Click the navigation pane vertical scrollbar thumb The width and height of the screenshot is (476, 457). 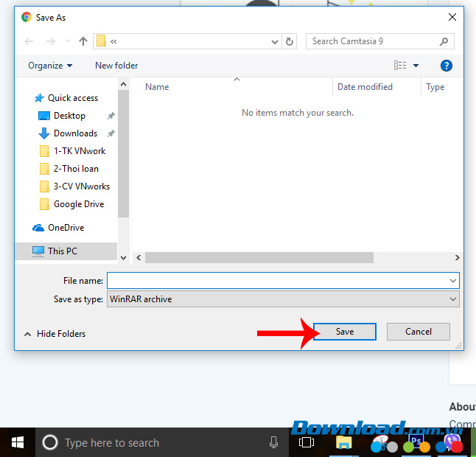123,153
